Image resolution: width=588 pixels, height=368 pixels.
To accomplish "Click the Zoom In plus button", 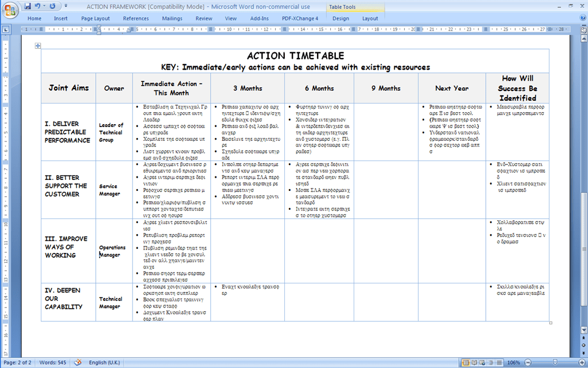I will (582, 363).
